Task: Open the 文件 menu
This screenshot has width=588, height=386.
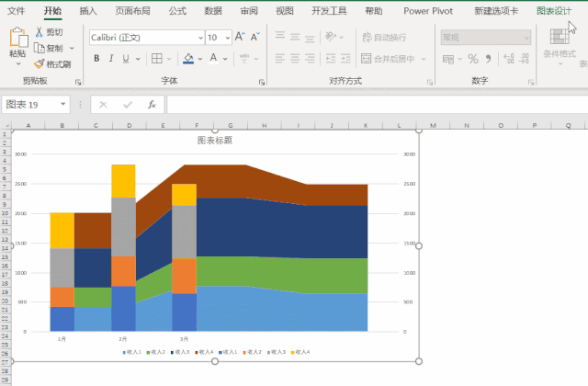Action: point(17,11)
